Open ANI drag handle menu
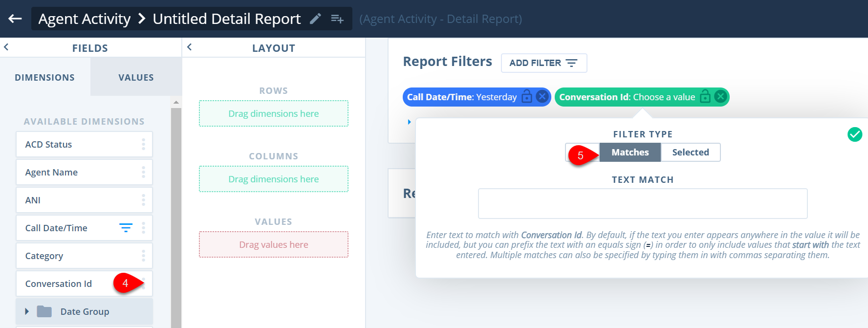The image size is (868, 328). tap(143, 200)
